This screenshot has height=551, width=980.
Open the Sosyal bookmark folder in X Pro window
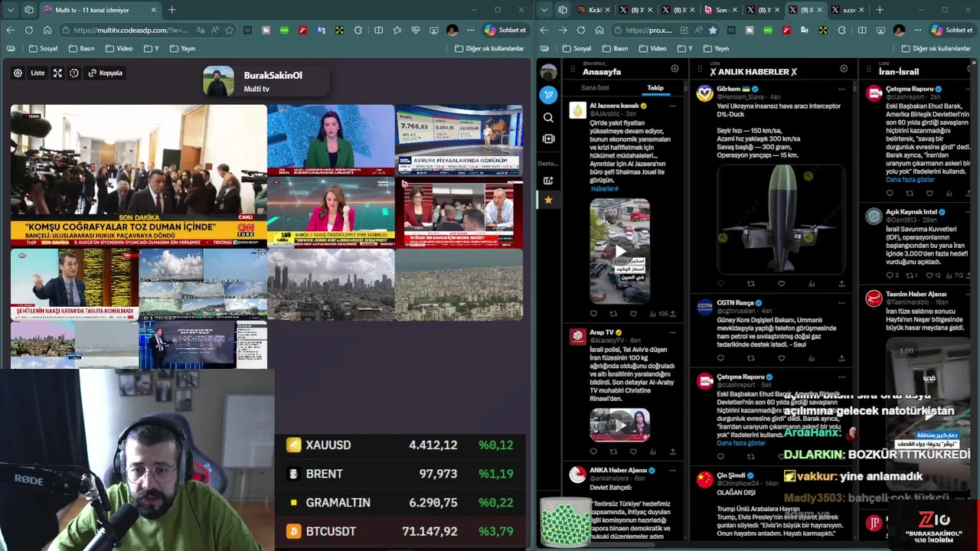click(x=577, y=48)
